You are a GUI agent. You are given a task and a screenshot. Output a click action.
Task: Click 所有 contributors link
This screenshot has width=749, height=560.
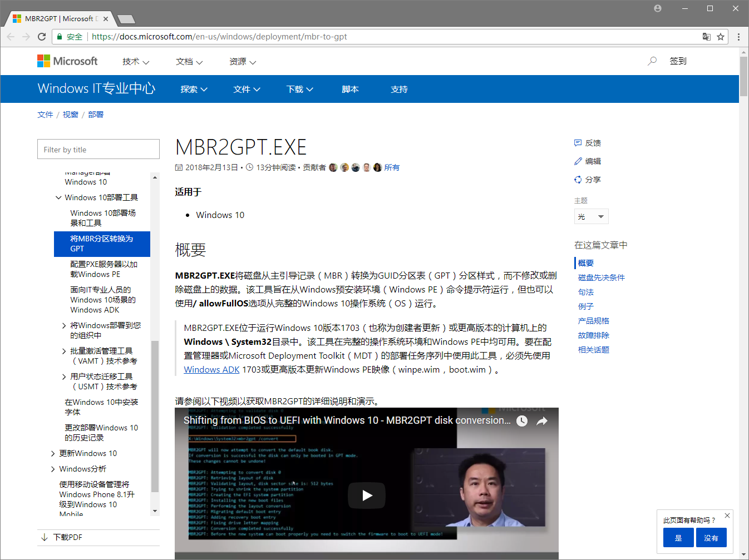click(x=392, y=167)
